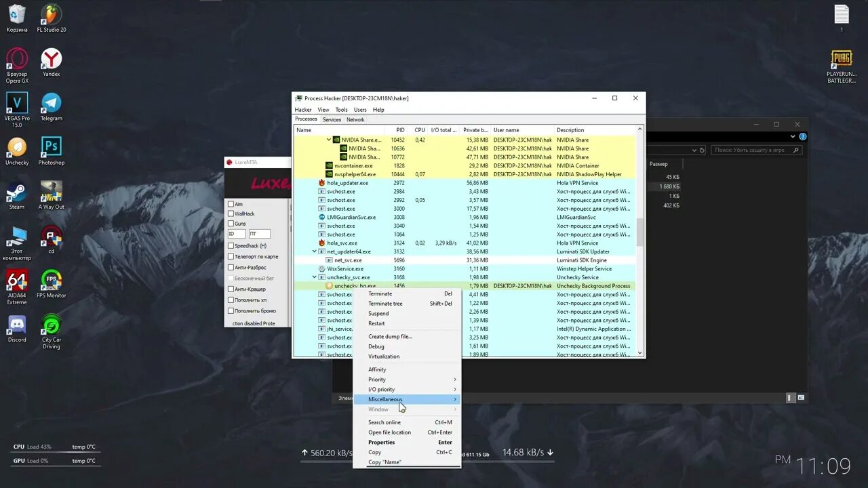This screenshot has width=868, height=488.
Task: Toggle the Анти-Разброс checkbox
Action: 231,268
